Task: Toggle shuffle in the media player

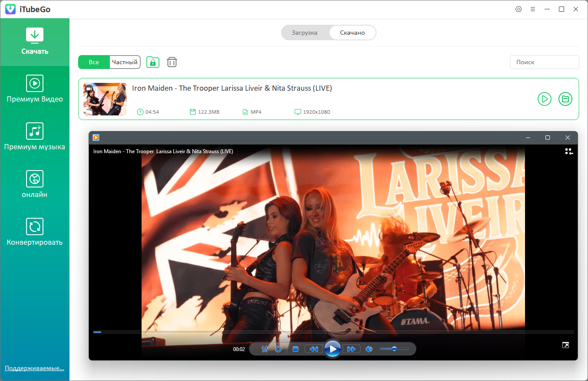Action: coord(265,349)
